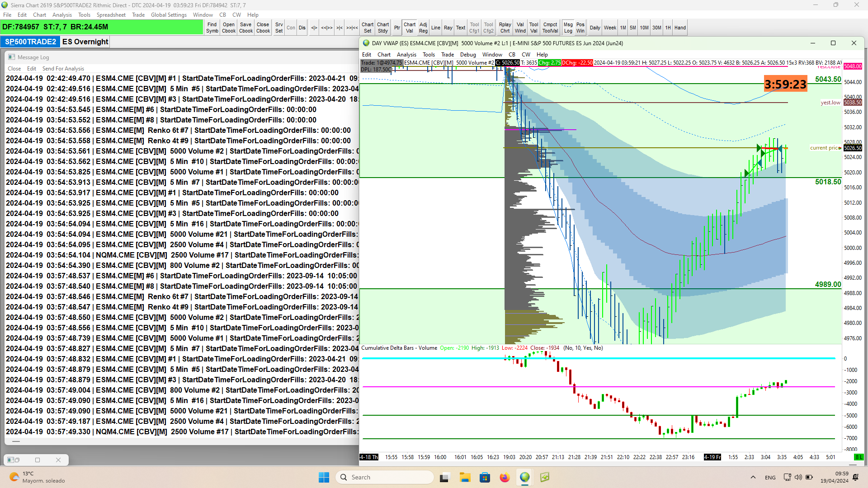Select the Line drawing tool

435,28
